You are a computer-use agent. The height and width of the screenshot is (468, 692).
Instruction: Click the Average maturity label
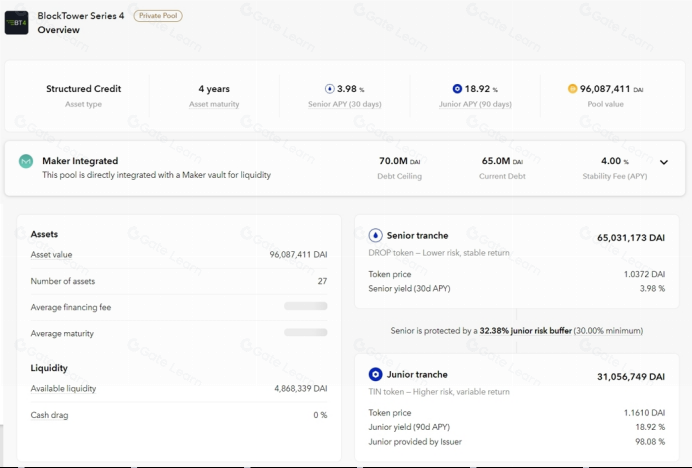point(62,334)
